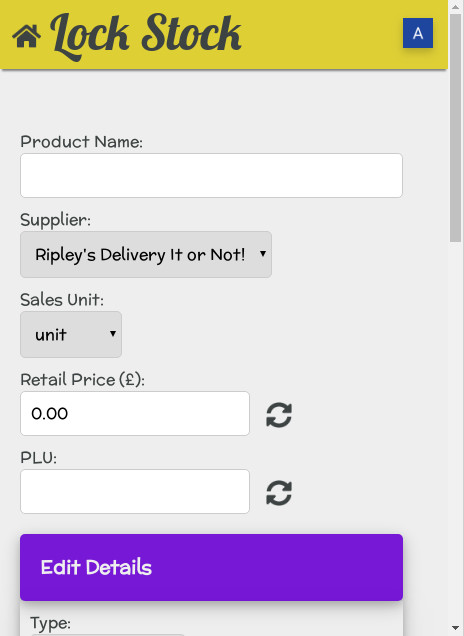
Task: Expand the Edit Details panel header
Action: 211,567
